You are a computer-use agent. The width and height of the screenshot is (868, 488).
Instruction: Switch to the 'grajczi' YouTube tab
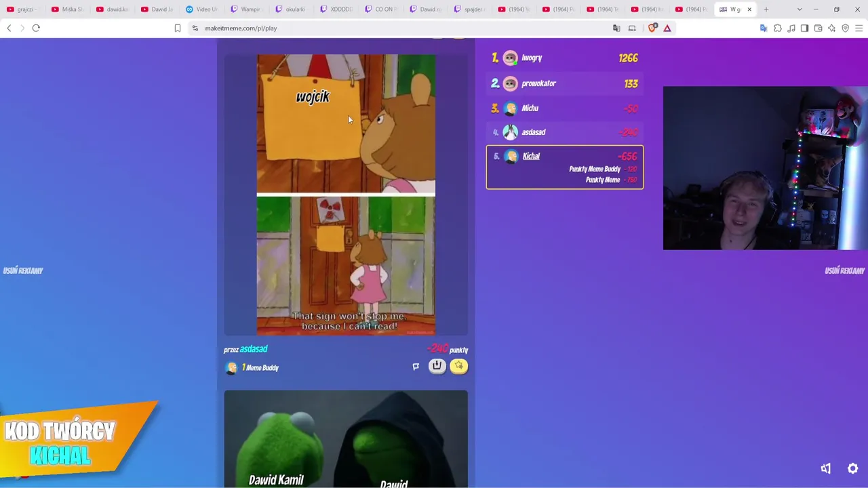(x=22, y=9)
